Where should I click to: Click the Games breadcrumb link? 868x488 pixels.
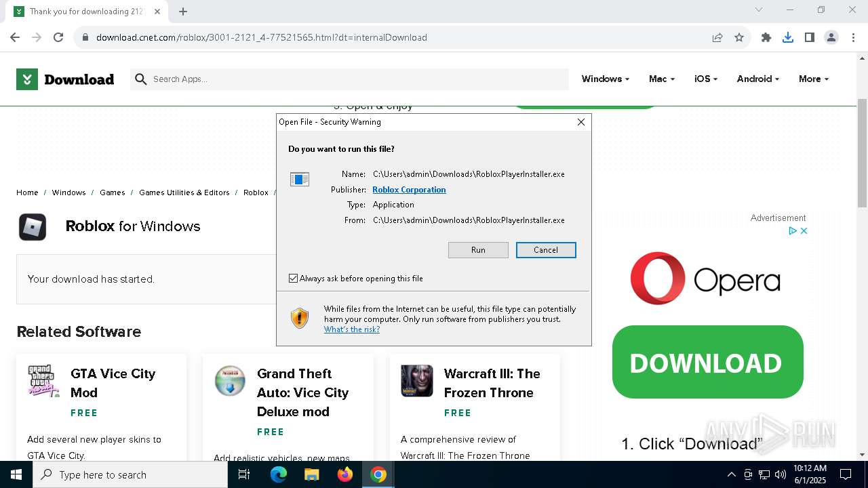(112, 192)
